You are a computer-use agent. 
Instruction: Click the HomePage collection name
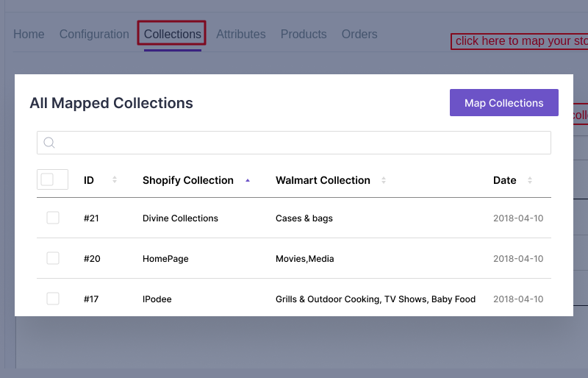click(x=165, y=259)
